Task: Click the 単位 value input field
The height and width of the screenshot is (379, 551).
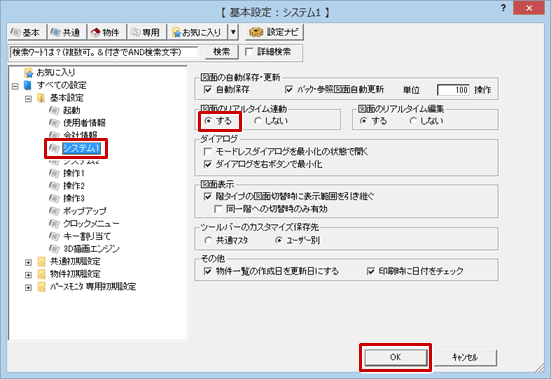Action: (453, 90)
